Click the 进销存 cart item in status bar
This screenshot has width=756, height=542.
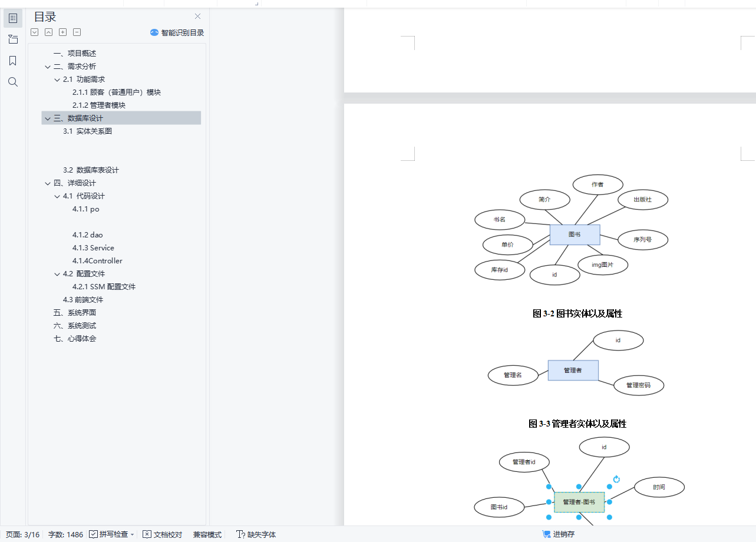pos(558,534)
